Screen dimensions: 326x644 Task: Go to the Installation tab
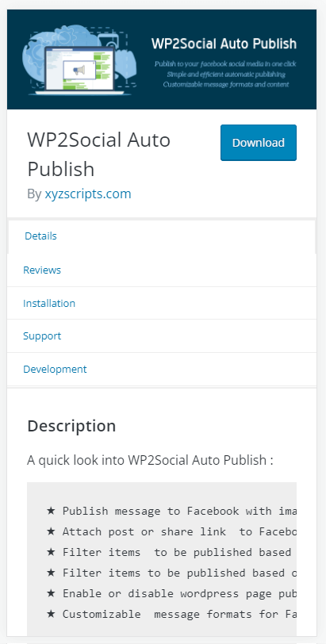tap(49, 303)
